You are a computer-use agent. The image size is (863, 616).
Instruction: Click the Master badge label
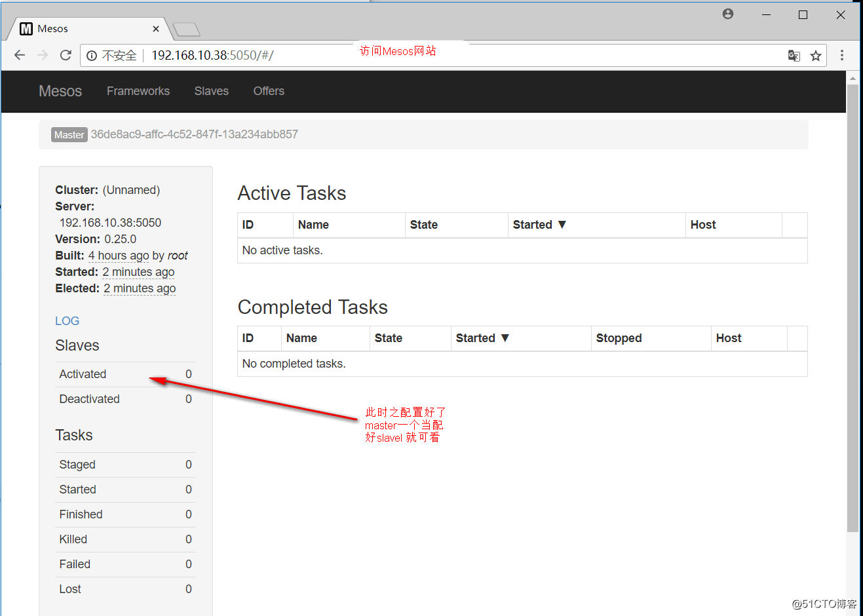point(69,135)
